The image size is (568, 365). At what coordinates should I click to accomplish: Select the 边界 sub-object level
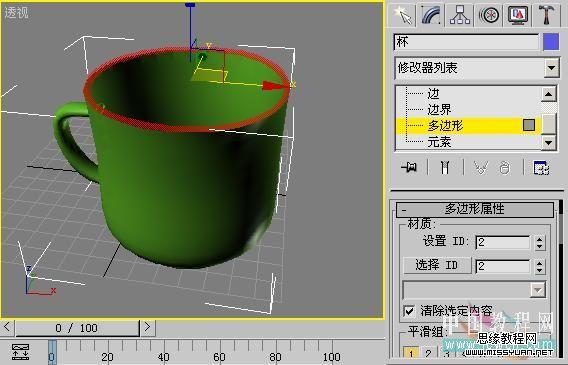pos(439,109)
